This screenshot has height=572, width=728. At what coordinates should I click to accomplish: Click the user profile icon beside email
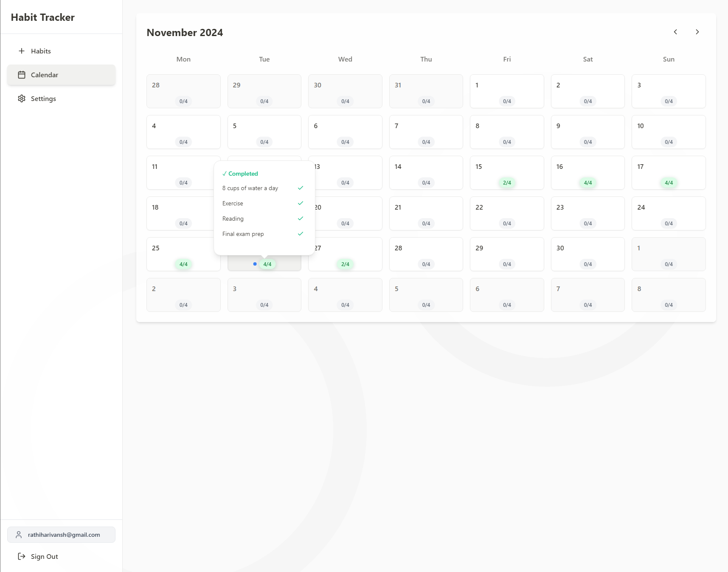click(x=19, y=535)
